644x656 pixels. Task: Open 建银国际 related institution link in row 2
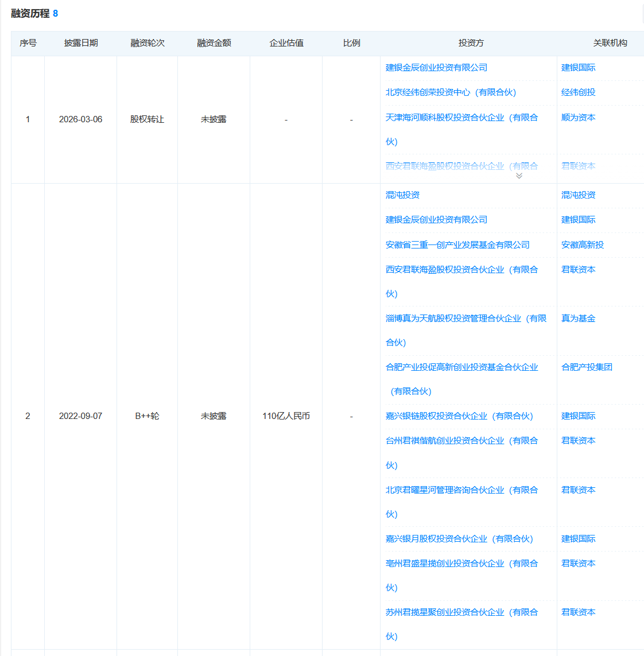tap(577, 219)
